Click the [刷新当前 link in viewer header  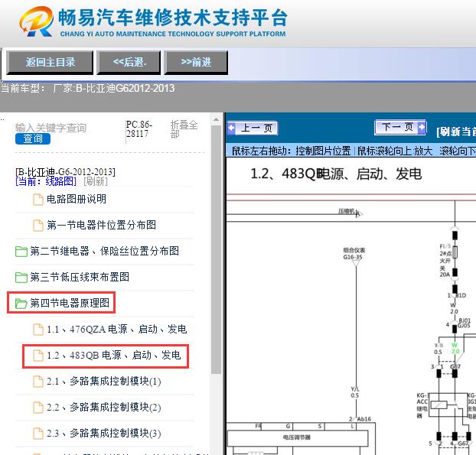click(456, 132)
